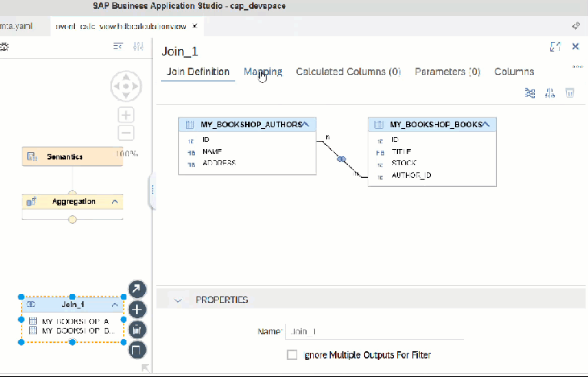Click the create connection arrow button beside Join_1

137,289
